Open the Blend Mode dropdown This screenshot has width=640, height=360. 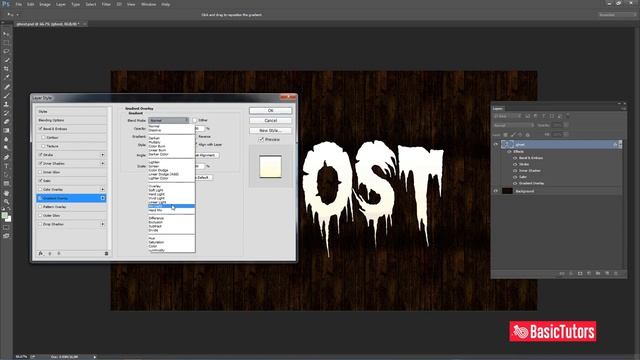pyautogui.click(x=169, y=120)
